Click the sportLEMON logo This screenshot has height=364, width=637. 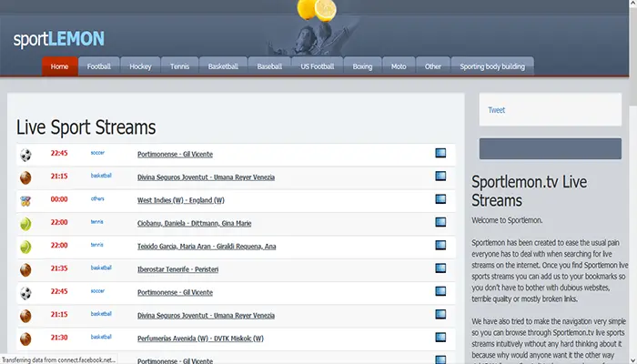59,39
